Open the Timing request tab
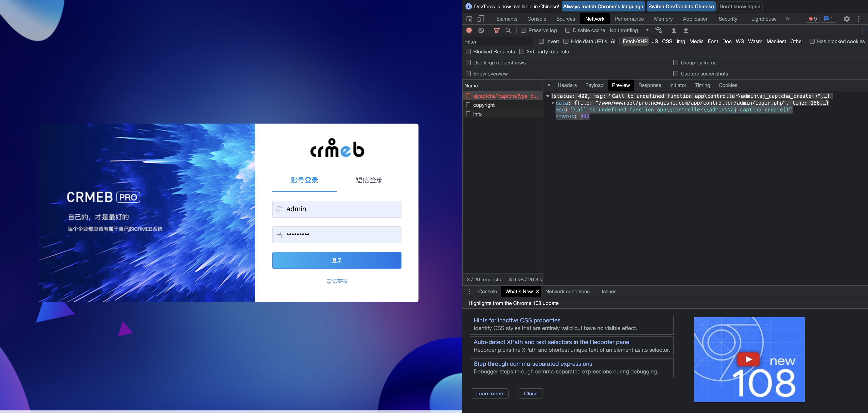 click(702, 85)
